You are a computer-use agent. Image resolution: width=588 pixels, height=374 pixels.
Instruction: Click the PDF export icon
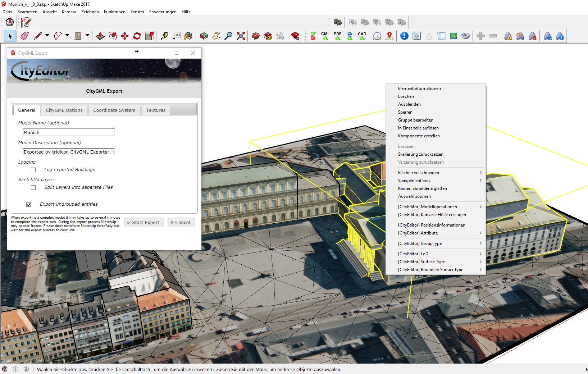pyautogui.click(x=338, y=36)
